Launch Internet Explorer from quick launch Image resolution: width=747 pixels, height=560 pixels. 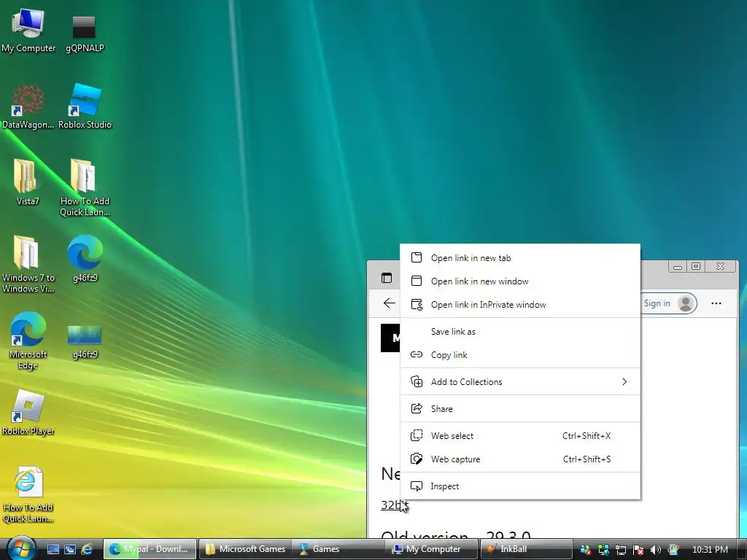(x=87, y=550)
